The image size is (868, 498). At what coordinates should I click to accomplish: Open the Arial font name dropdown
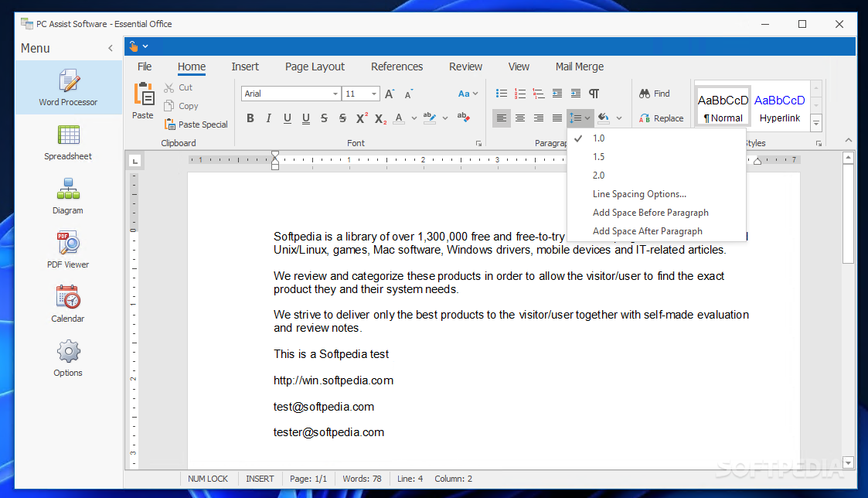coord(335,94)
